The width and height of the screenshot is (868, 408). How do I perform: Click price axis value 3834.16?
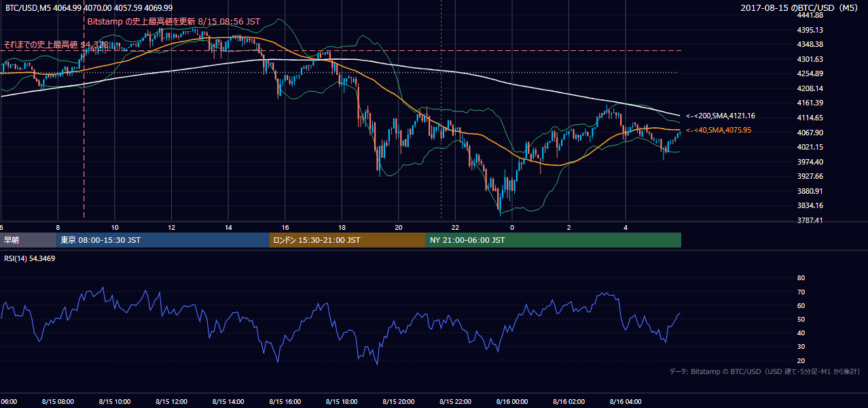pyautogui.click(x=810, y=205)
